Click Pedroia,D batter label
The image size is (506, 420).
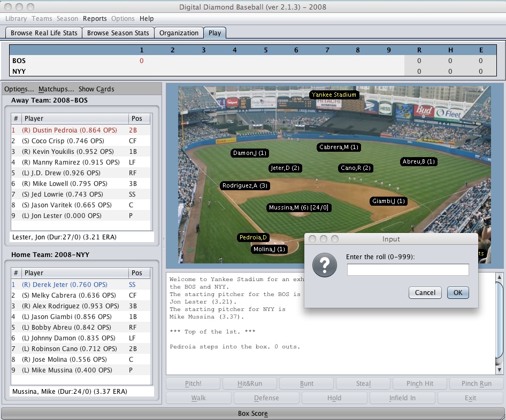click(x=253, y=238)
